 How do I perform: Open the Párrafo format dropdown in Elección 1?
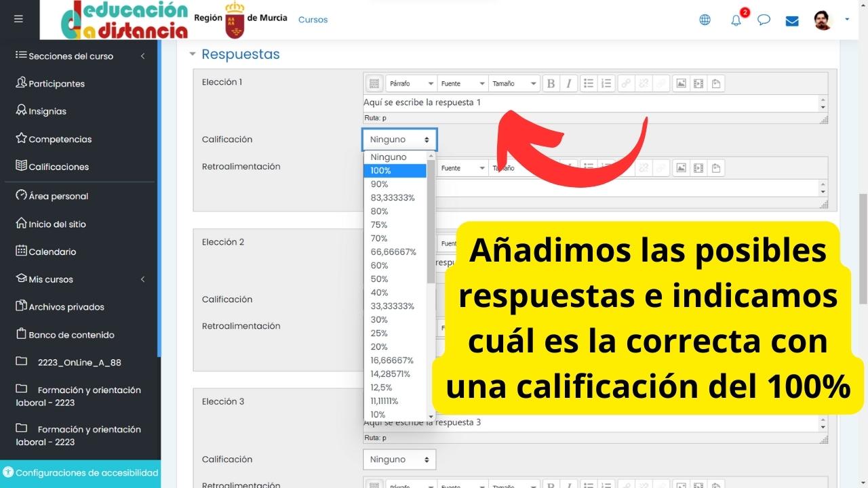(x=411, y=83)
